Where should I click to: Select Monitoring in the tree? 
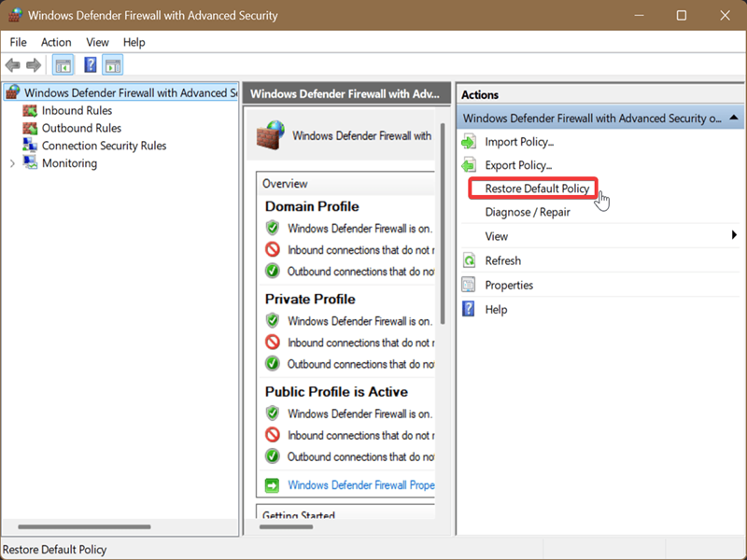click(x=69, y=163)
